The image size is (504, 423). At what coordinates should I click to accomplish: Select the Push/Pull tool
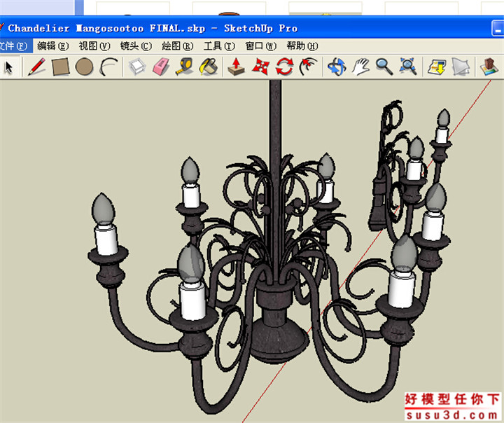237,67
